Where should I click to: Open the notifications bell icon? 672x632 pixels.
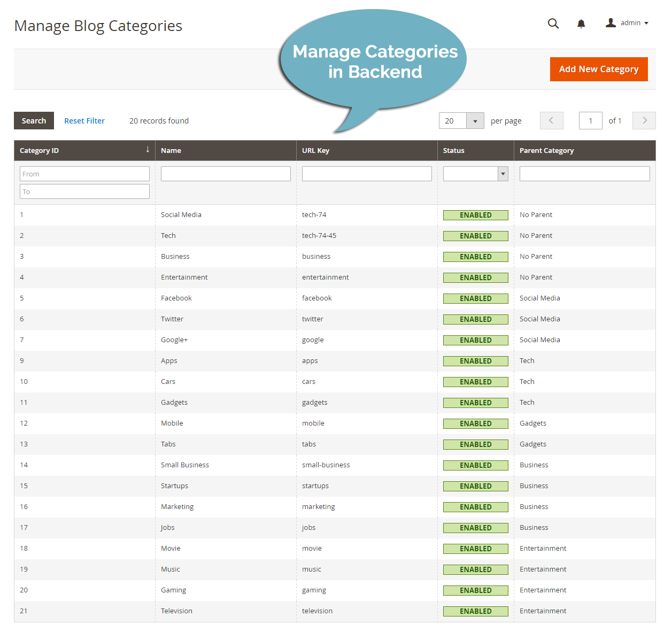[581, 24]
